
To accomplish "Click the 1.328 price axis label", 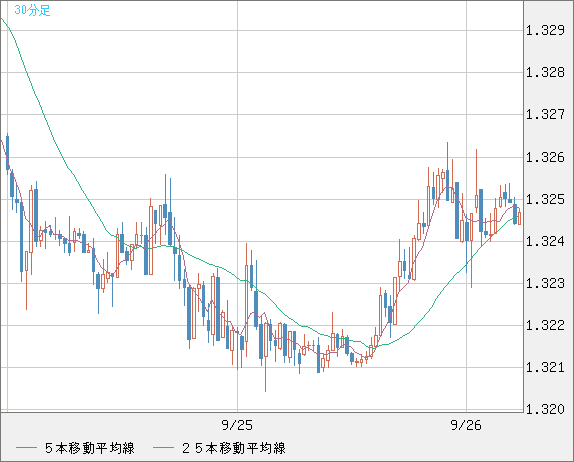I will pos(545,72).
